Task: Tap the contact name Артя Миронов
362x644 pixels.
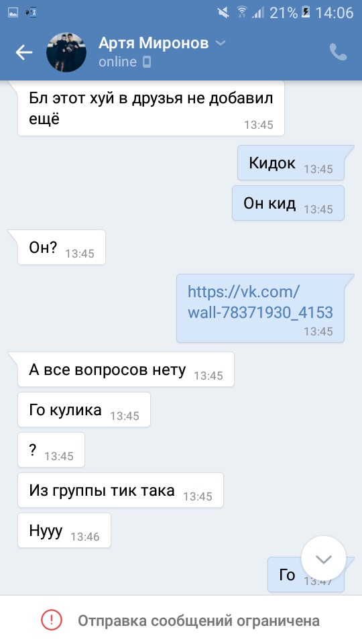Action: tap(154, 43)
